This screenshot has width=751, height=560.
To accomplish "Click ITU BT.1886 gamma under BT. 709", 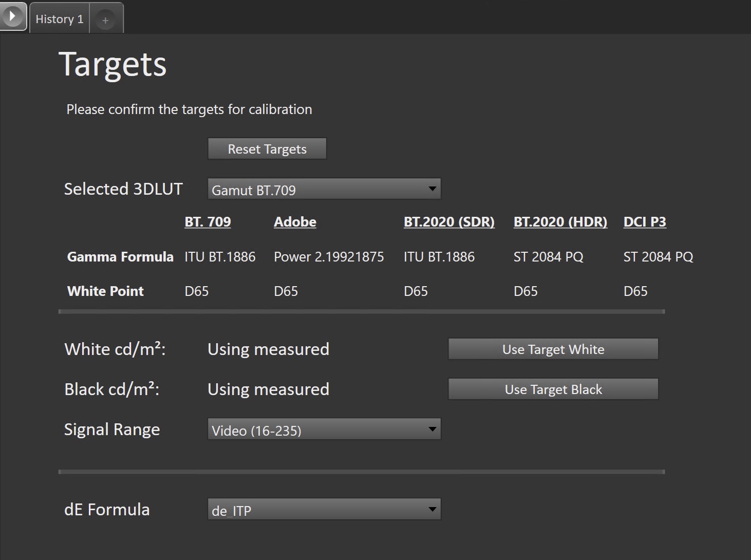I will tap(220, 257).
